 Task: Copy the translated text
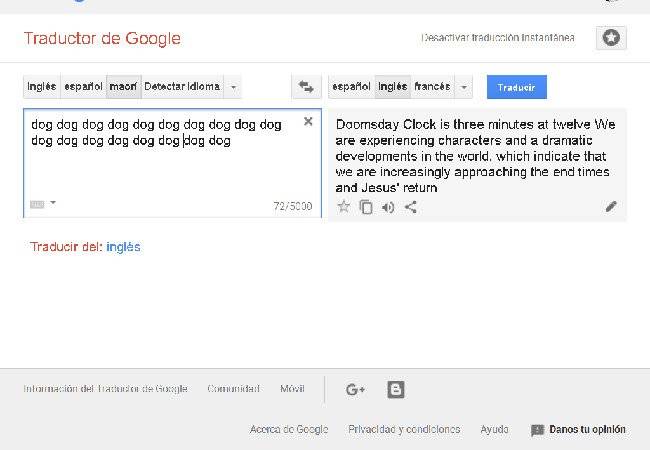366,207
